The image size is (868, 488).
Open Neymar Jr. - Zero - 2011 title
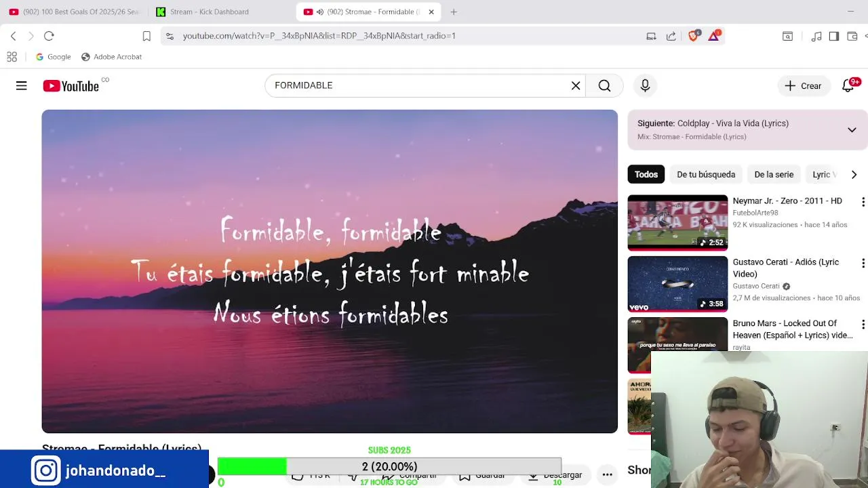tap(787, 201)
